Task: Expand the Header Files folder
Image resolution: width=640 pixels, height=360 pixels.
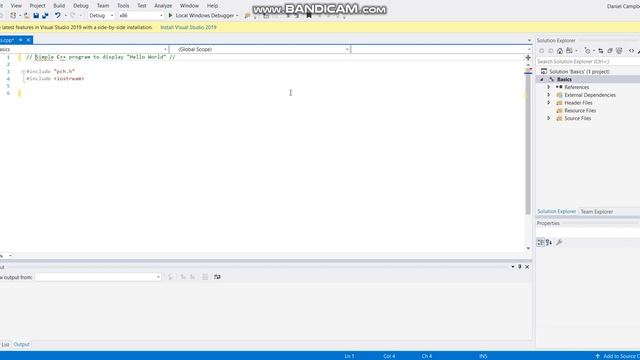Action: tap(549, 102)
